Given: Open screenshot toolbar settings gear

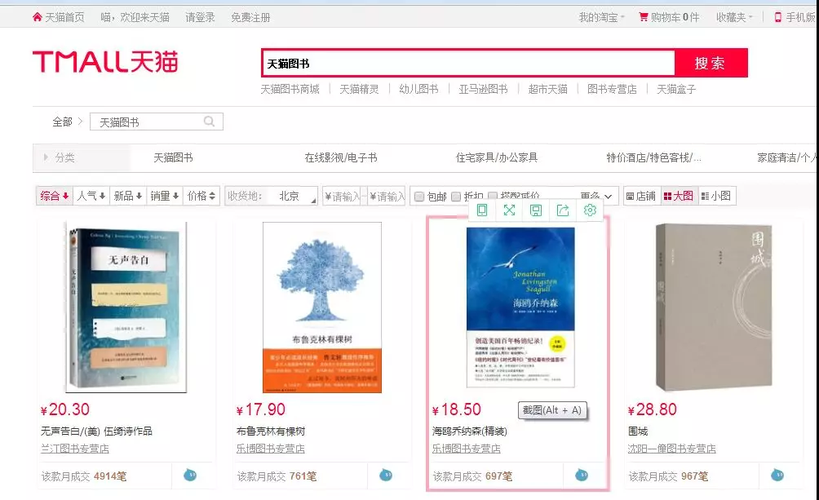Looking at the screenshot, I should pyautogui.click(x=590, y=210).
